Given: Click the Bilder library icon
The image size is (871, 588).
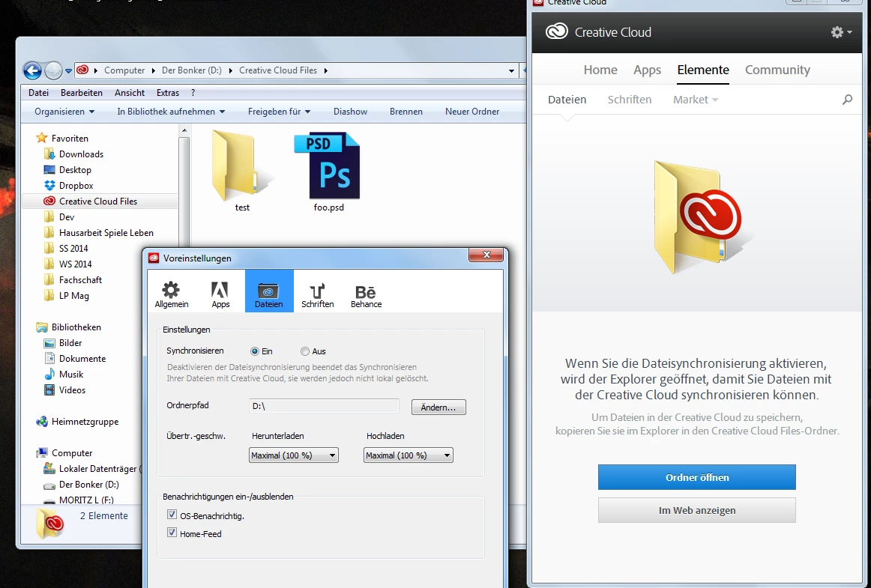Looking at the screenshot, I should click(x=49, y=342).
